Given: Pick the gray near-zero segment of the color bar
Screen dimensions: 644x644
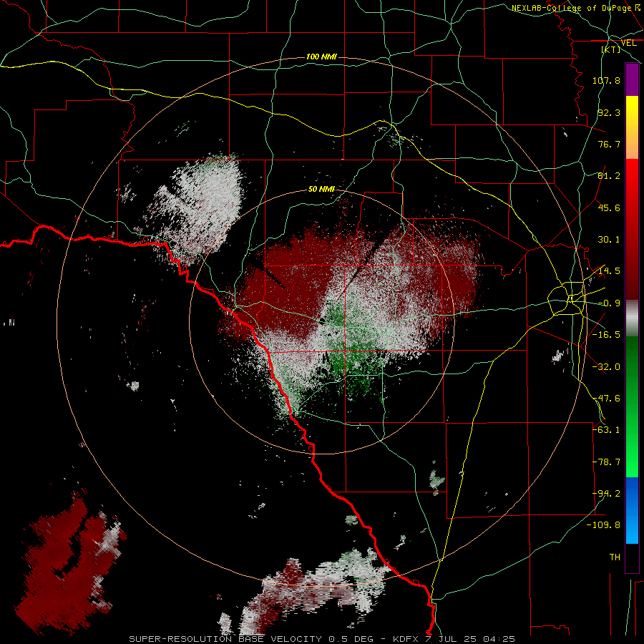Looking at the screenshot, I should pyautogui.click(x=632, y=318).
